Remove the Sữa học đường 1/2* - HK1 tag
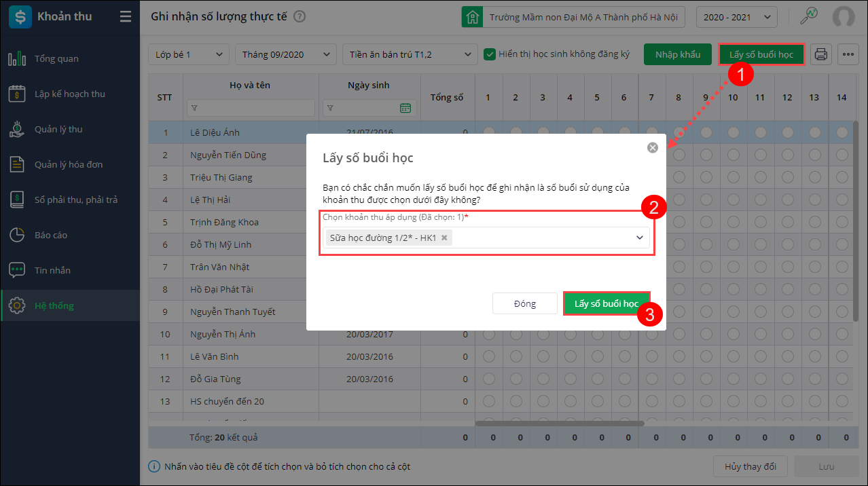 [444, 238]
